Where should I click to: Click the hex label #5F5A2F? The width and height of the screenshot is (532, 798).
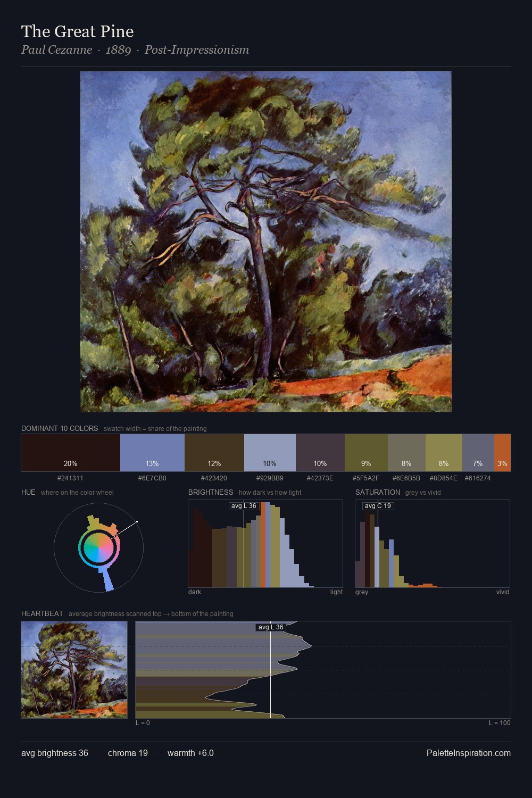click(366, 478)
